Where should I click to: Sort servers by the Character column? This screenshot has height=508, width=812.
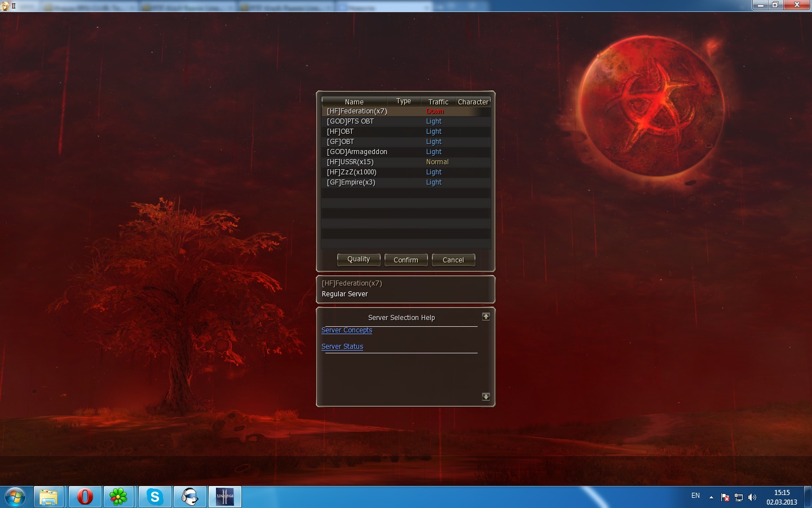pos(473,102)
